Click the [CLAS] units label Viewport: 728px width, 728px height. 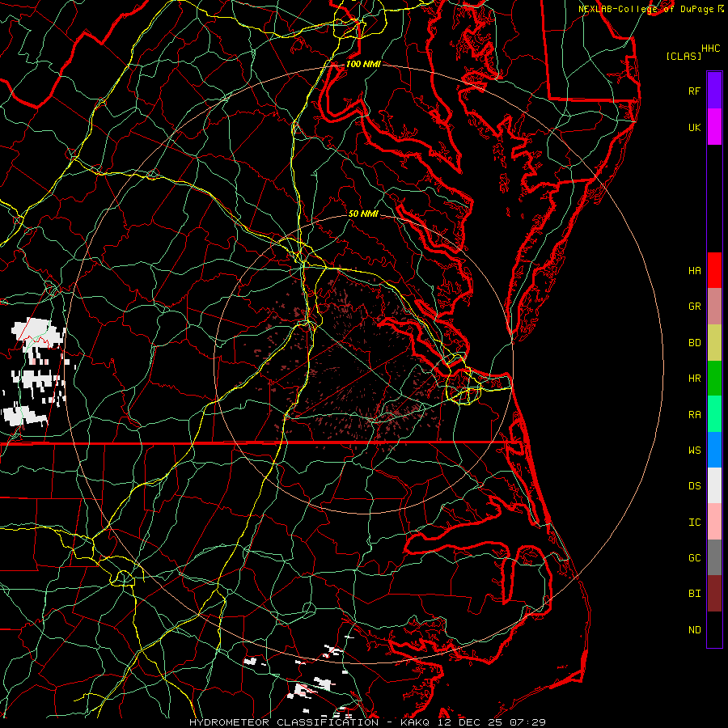pyautogui.click(x=684, y=56)
